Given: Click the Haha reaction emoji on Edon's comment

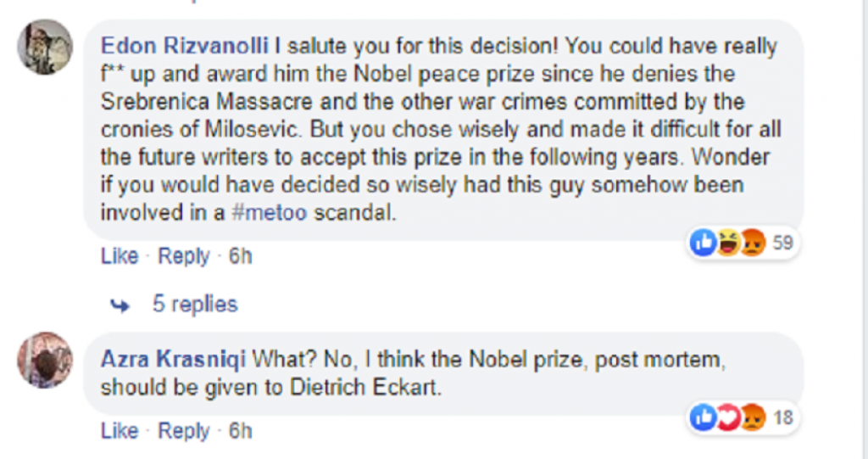Looking at the screenshot, I should pos(727,244).
